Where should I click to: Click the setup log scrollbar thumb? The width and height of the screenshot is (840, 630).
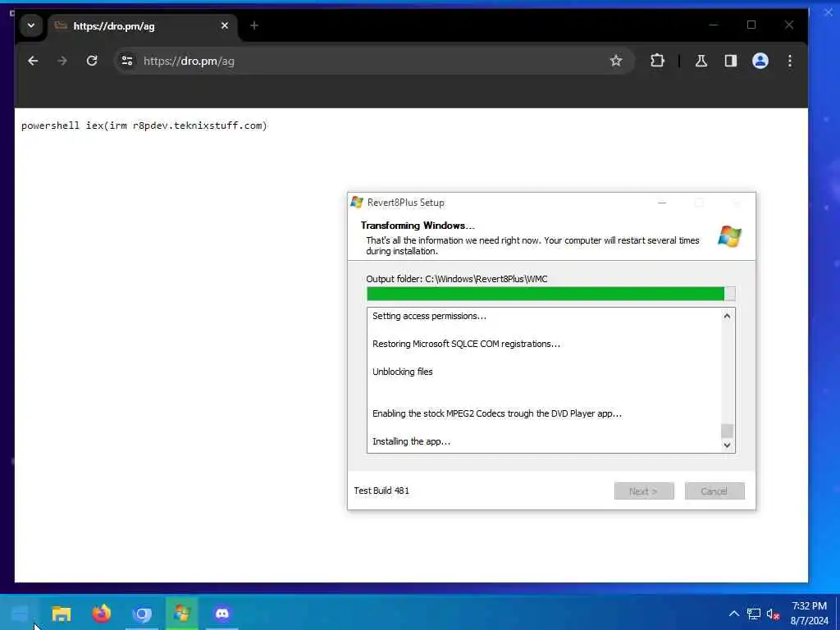point(727,431)
